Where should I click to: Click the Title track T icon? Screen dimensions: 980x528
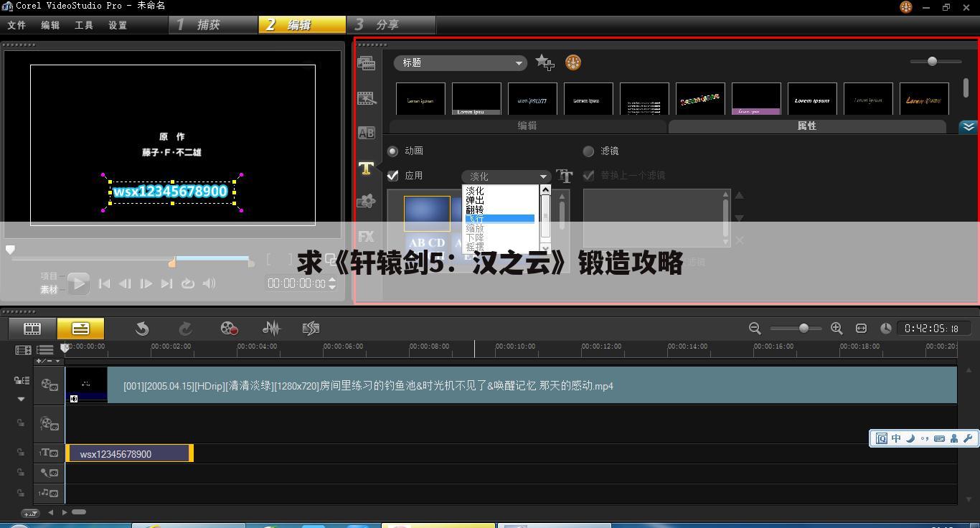(49, 453)
